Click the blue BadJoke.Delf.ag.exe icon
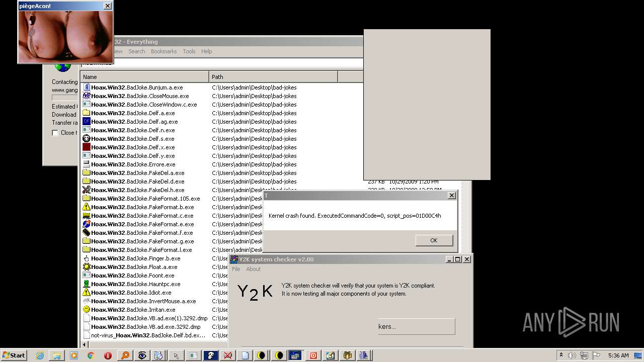This screenshot has width=644, height=362. [x=87, y=122]
